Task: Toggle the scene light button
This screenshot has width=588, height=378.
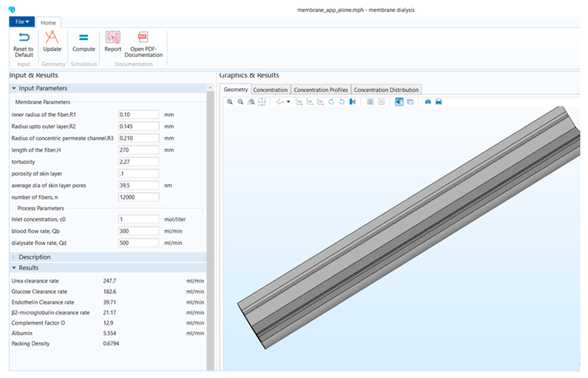Action: click(x=399, y=102)
